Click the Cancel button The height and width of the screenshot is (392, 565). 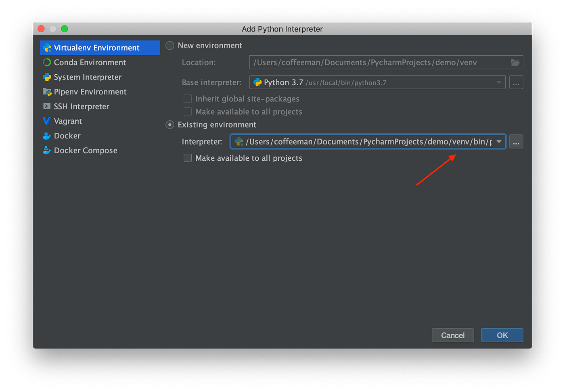tap(453, 335)
